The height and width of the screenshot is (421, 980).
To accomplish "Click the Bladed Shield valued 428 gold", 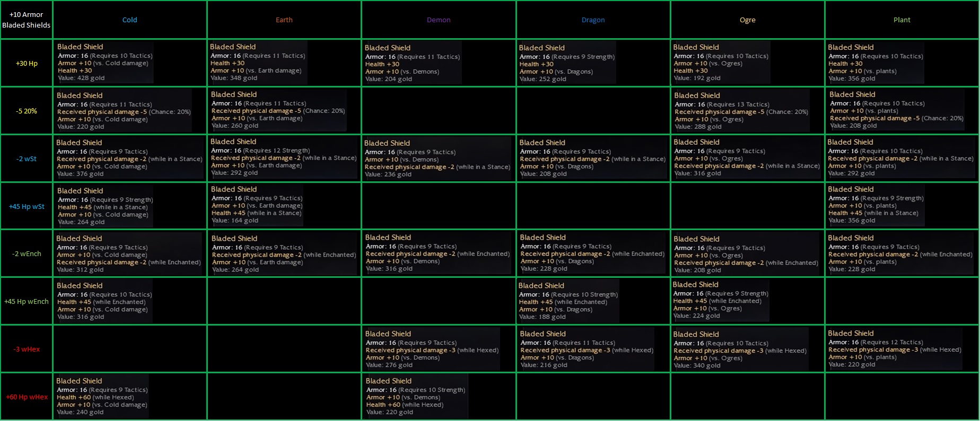I will pyautogui.click(x=104, y=63).
